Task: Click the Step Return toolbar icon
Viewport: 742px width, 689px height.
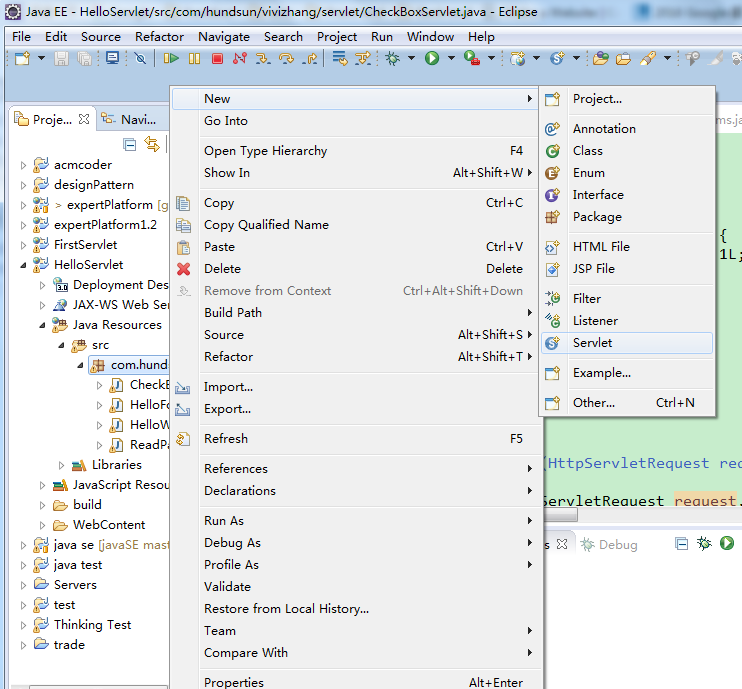Action: pos(309,59)
